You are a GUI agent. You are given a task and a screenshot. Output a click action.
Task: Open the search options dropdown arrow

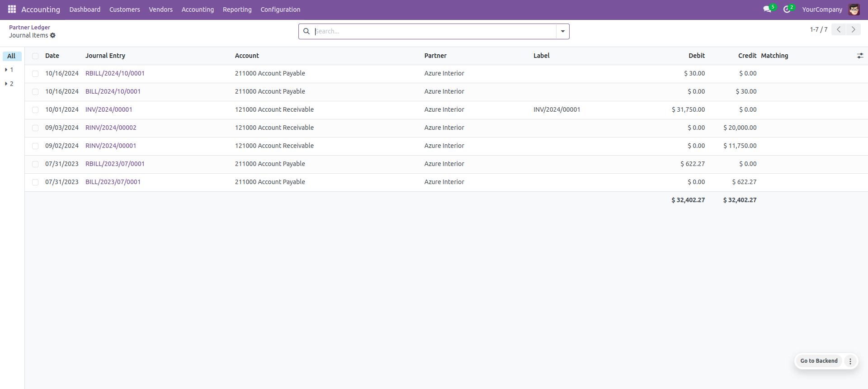pos(563,31)
